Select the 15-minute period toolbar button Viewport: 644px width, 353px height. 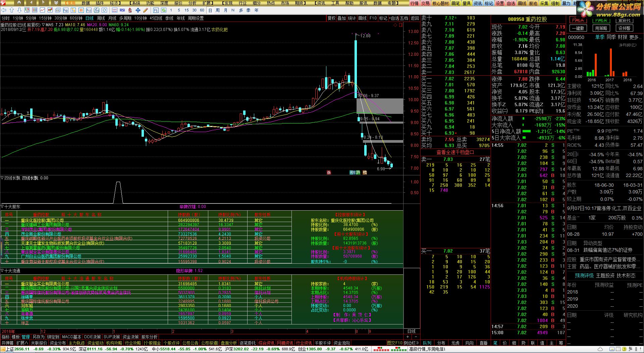[x=186, y=10]
